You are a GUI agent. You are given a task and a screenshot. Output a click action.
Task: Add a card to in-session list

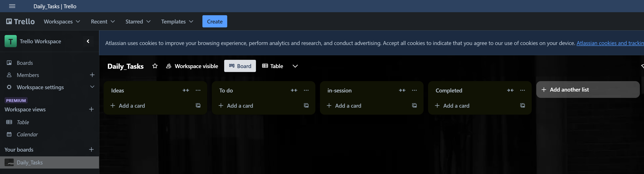pyautogui.click(x=344, y=106)
